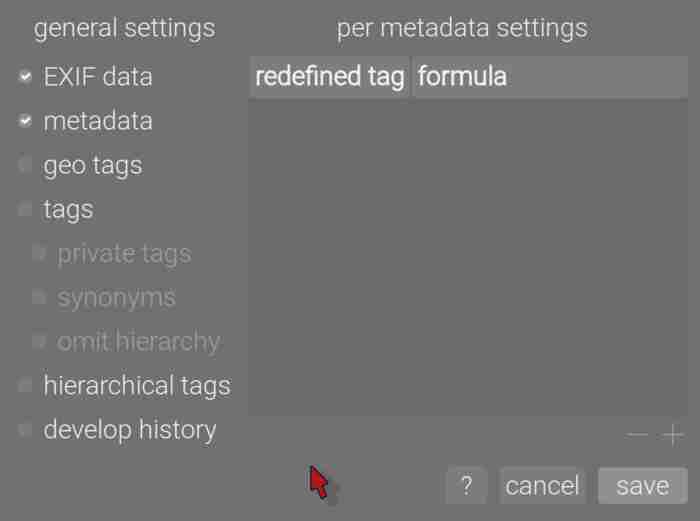
Task: Save the metadata export settings
Action: (642, 486)
